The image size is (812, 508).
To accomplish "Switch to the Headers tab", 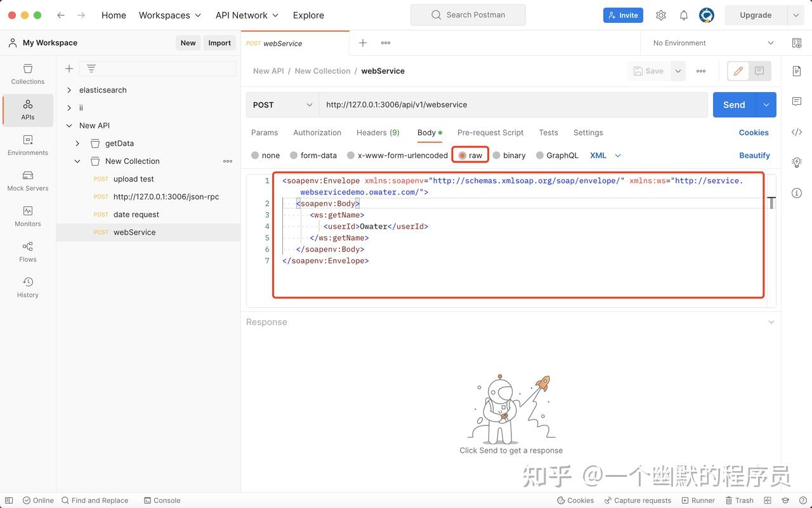I will click(377, 132).
